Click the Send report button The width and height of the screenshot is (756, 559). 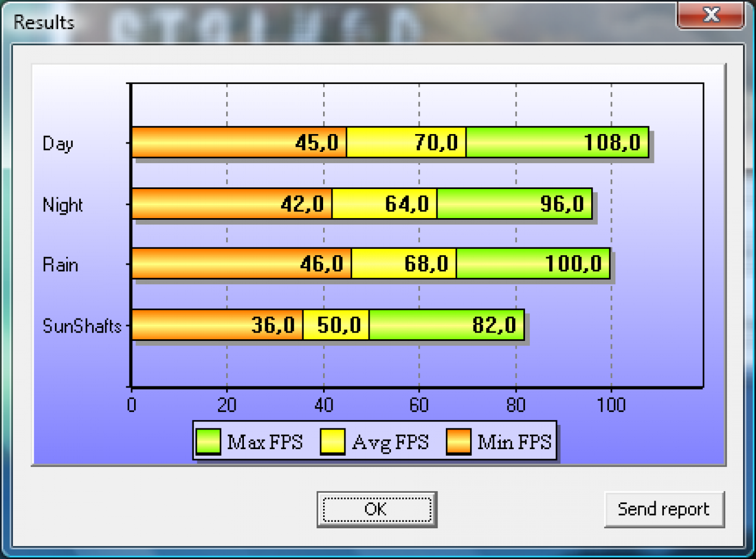(x=664, y=509)
